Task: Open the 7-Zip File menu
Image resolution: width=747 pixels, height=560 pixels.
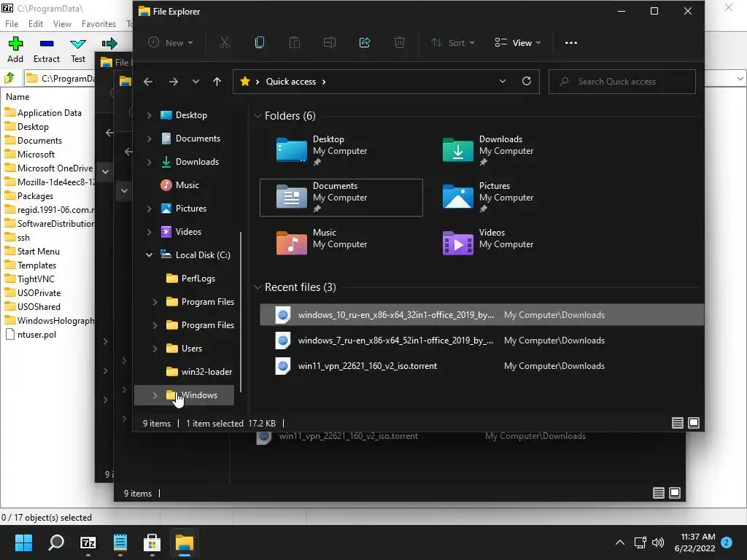Action: coord(12,24)
